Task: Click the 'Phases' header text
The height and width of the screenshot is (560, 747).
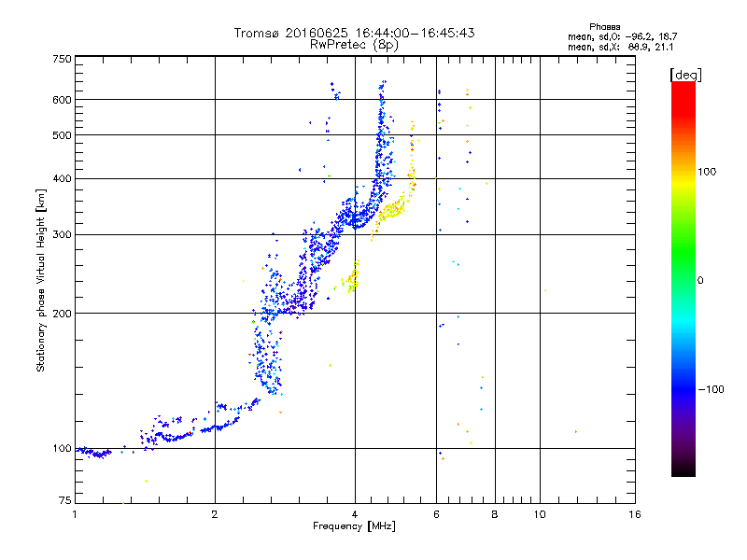Action: (x=604, y=27)
